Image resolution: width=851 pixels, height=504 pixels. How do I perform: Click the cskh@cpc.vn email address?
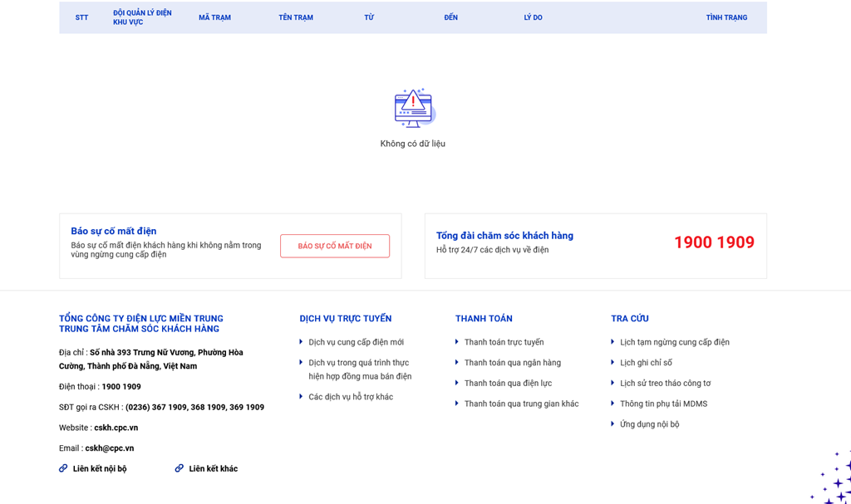109,448
